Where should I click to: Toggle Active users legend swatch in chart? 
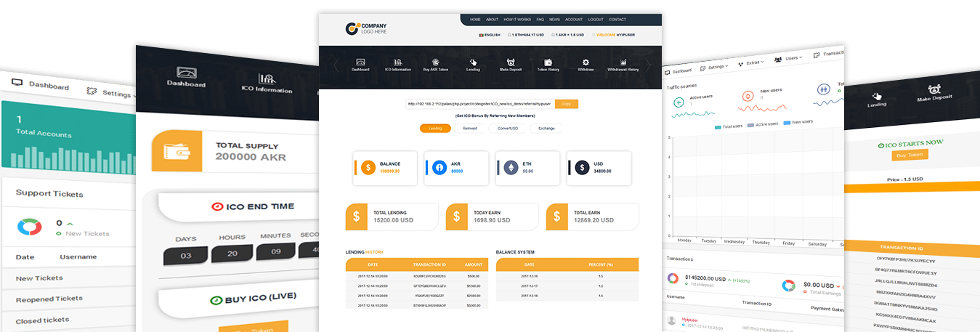point(751,124)
